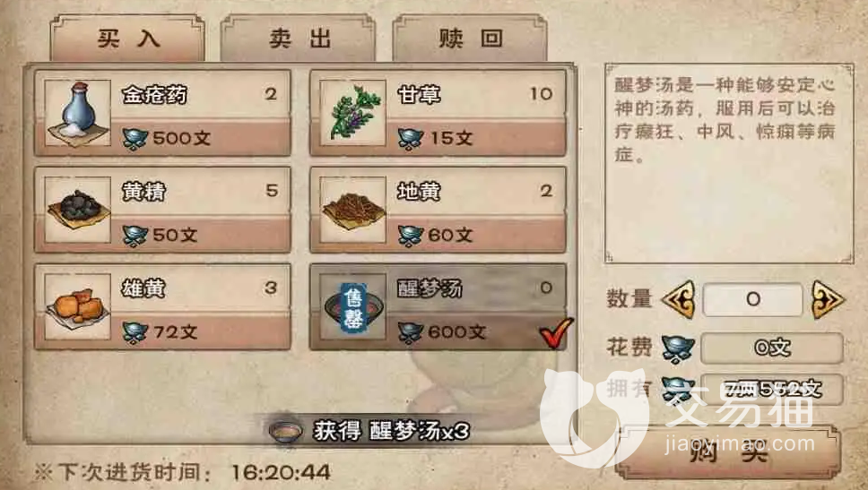Click the soup bowl icon in 获得 notification

pyautogui.click(x=285, y=431)
